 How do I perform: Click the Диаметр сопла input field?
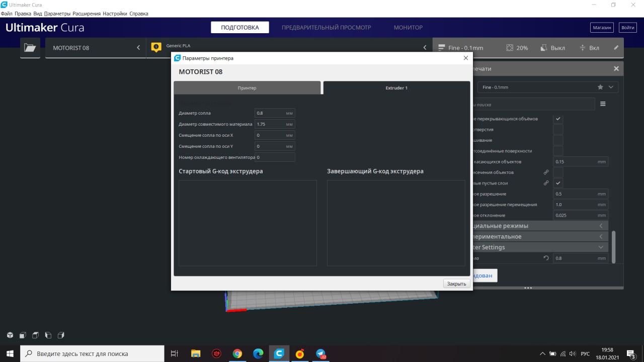[x=275, y=113]
